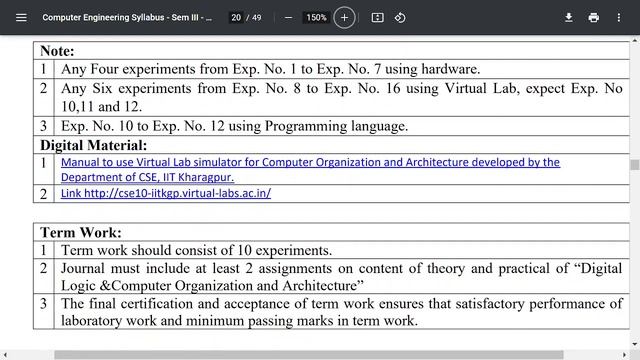640x360 pixels.
Task: Print the document
Action: click(x=593, y=18)
